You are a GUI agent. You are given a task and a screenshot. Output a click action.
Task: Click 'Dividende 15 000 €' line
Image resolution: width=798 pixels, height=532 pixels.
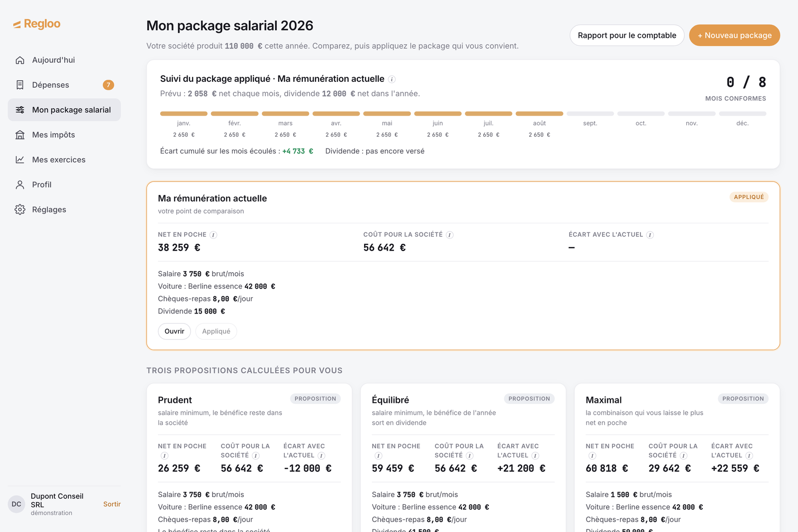pos(192,311)
